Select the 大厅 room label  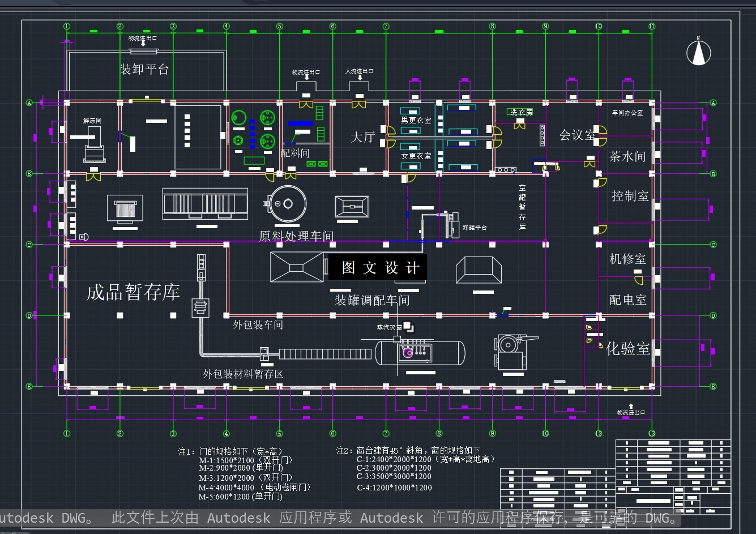coord(363,137)
